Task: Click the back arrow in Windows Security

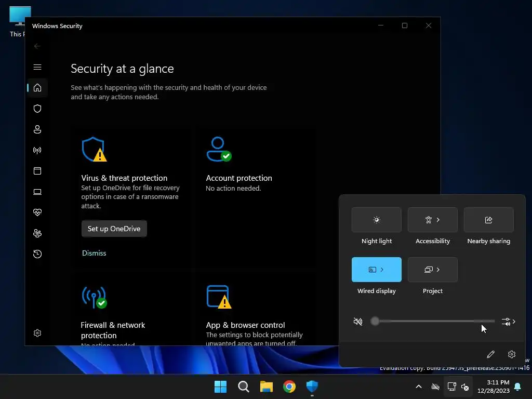Action: 37,46
